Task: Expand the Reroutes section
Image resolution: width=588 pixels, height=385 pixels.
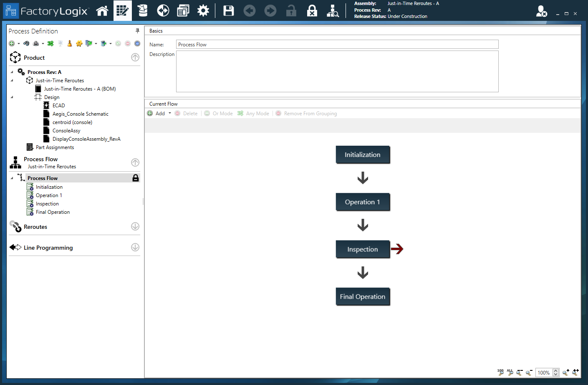Action: [135, 226]
